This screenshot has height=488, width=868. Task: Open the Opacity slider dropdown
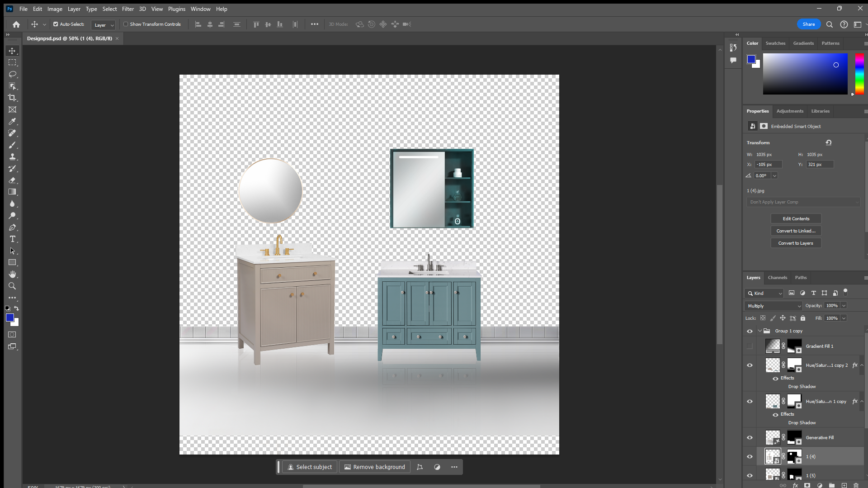click(844, 306)
